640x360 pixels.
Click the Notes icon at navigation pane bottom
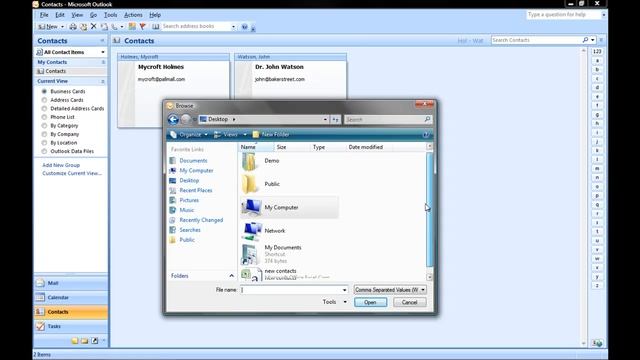click(75, 340)
